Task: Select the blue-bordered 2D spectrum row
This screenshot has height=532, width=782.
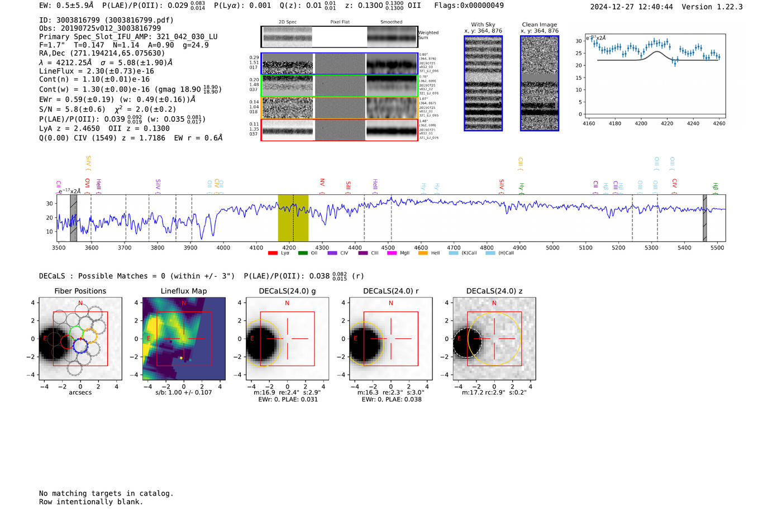Action: tap(340, 64)
